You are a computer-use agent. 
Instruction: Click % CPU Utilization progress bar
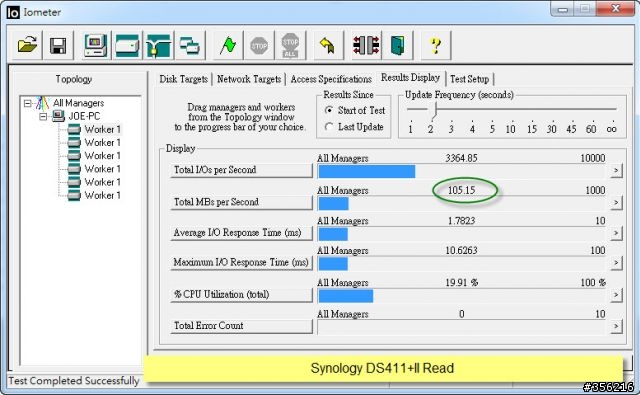pos(461,296)
